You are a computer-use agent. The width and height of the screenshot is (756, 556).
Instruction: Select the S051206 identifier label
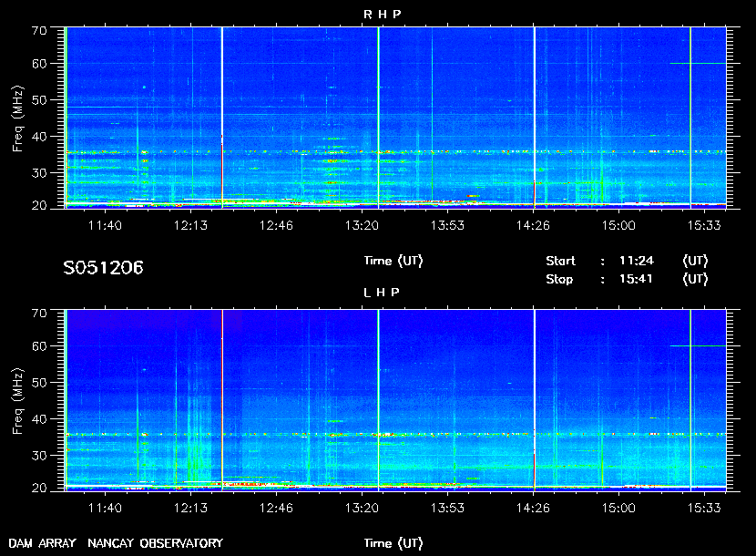coord(103,267)
